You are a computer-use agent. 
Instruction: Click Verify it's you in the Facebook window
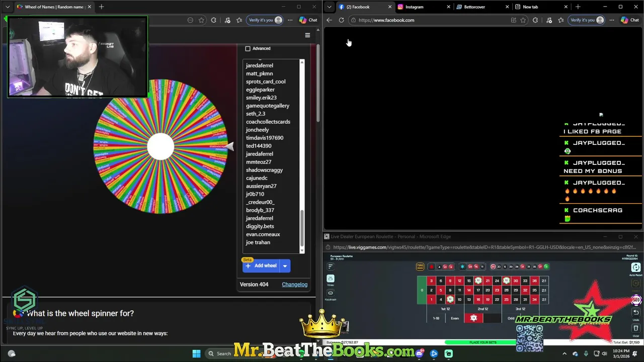(x=587, y=20)
